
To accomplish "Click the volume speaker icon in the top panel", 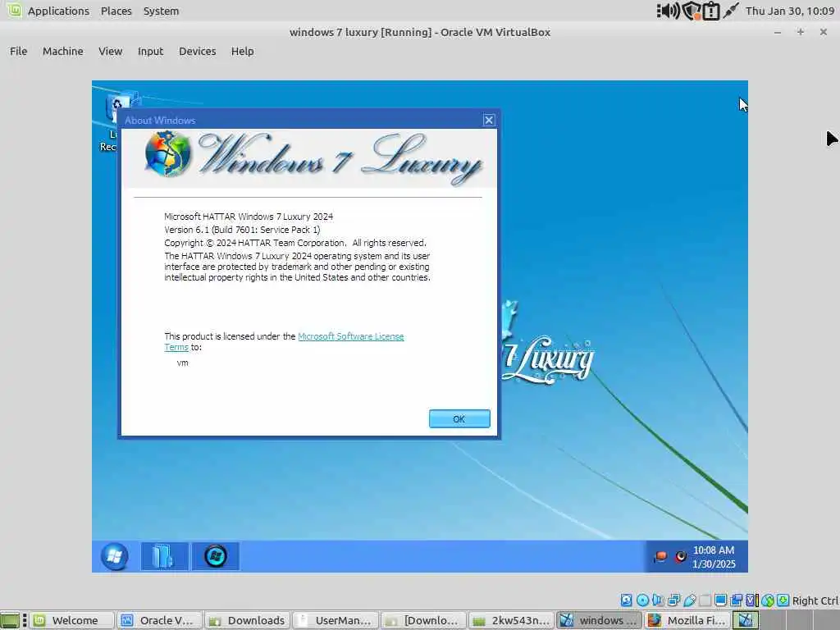I will [x=668, y=11].
